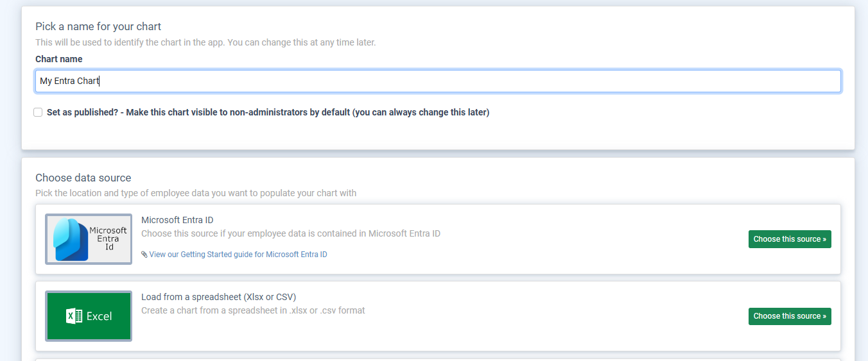Click the 'Load from a spreadsheet (Xlsx or CSV)' title
The image size is (868, 361).
coord(218,297)
